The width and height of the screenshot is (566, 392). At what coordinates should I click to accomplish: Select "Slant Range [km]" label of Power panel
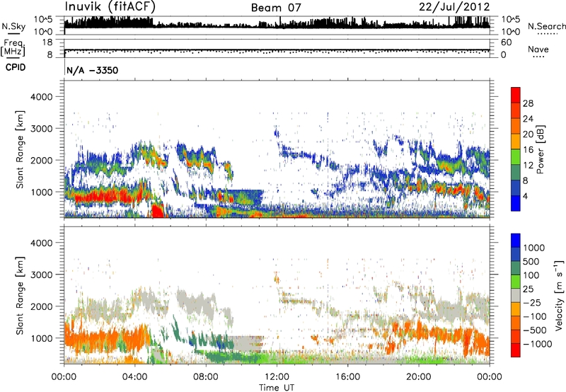click(20, 149)
